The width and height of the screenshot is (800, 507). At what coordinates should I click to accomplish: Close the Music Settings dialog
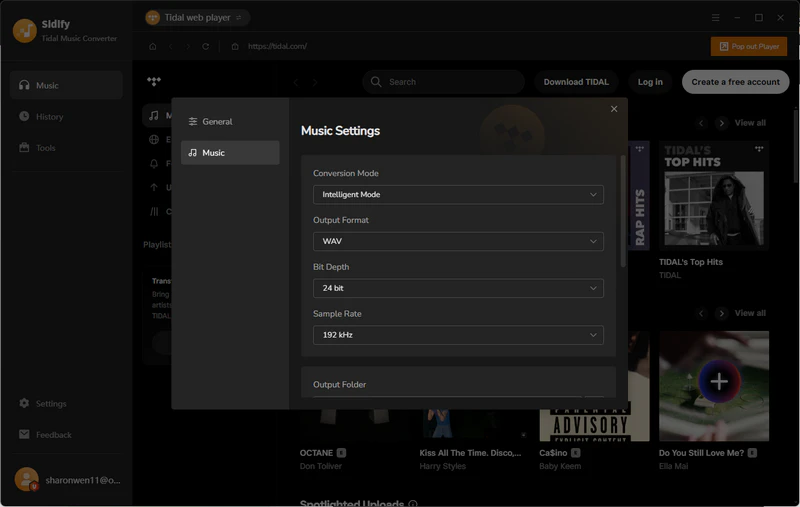click(x=614, y=109)
